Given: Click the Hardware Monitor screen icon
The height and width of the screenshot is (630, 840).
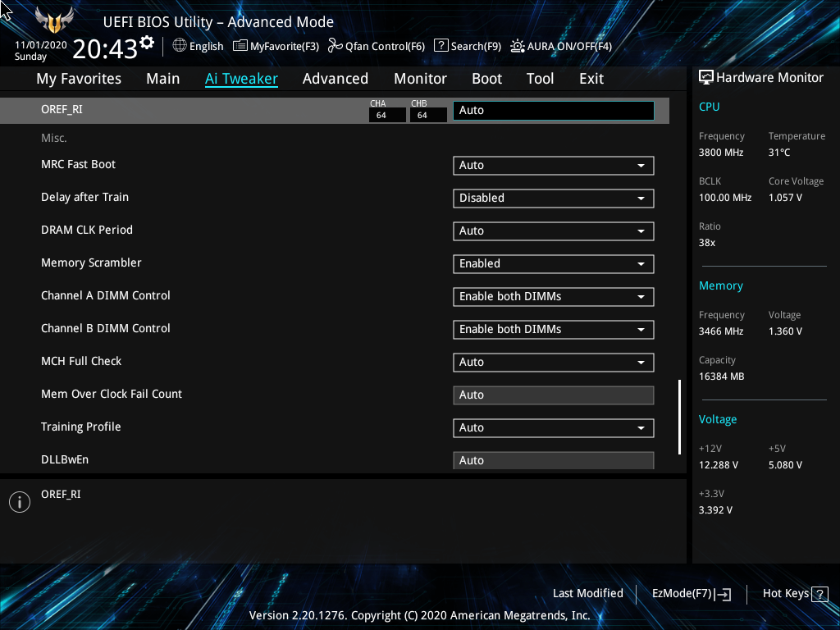Looking at the screenshot, I should pyautogui.click(x=706, y=77).
